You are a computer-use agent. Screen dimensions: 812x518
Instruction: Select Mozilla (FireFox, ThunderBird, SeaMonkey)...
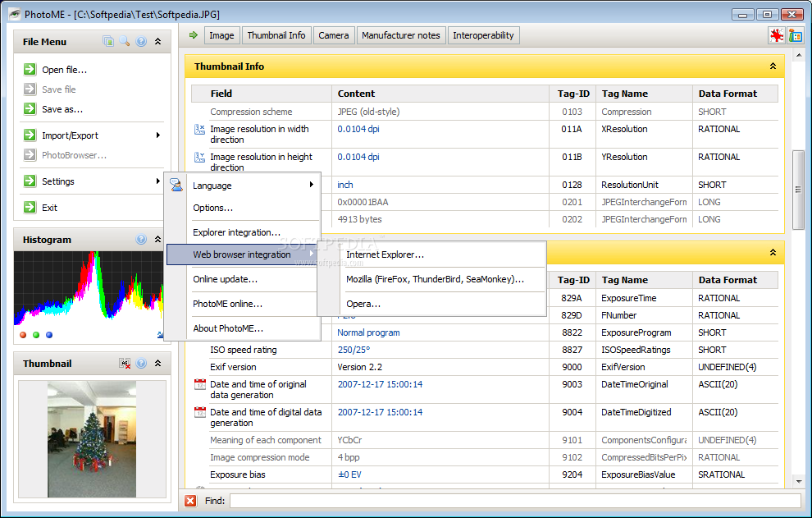click(x=436, y=279)
